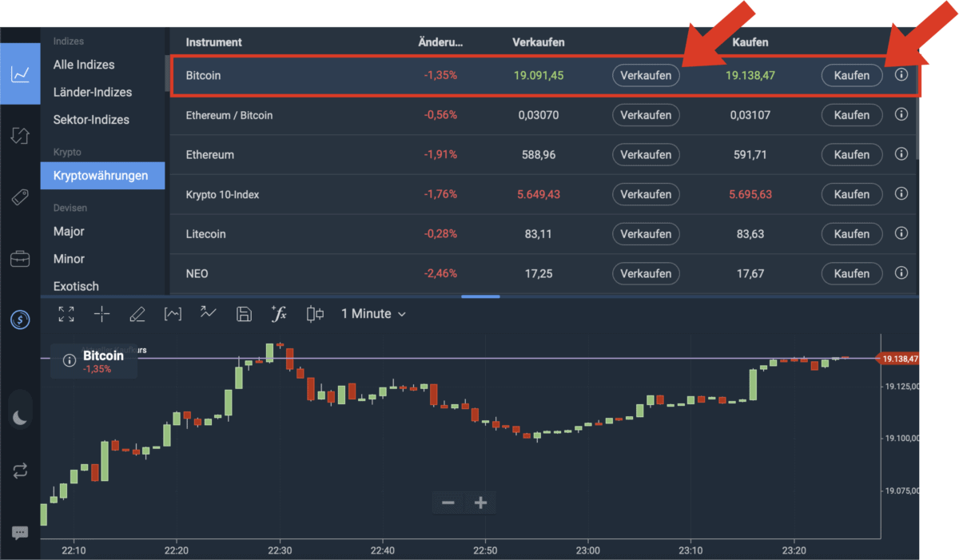Click Kaufen button for Bitcoin
The width and height of the screenshot is (959, 560).
[851, 75]
